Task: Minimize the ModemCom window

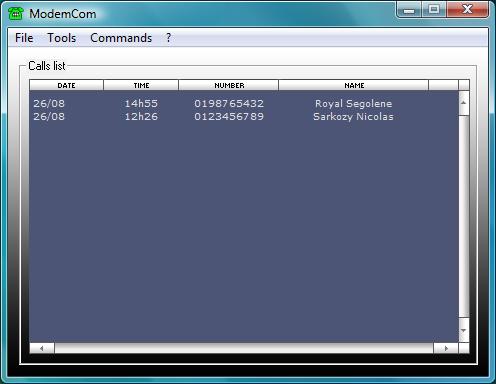Action: point(409,9)
